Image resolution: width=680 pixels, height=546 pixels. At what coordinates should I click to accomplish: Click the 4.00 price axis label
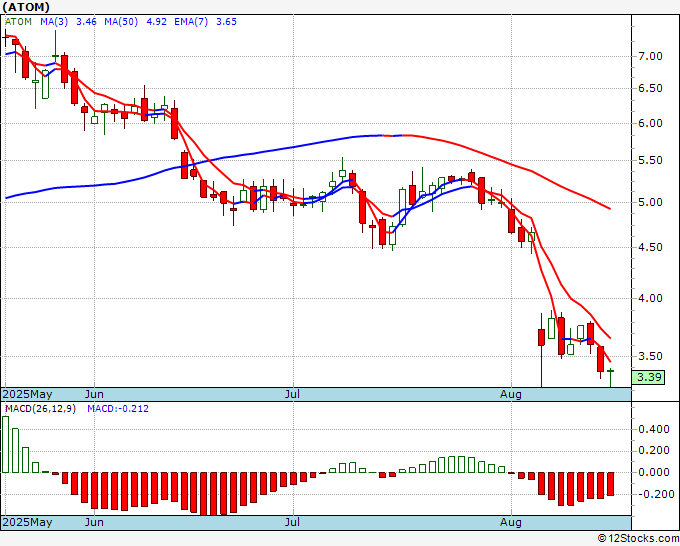point(650,298)
